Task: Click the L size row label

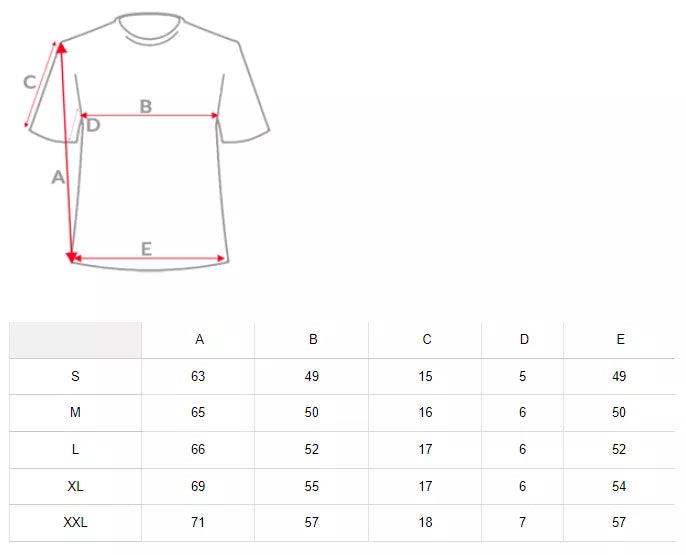Action: 75,450
